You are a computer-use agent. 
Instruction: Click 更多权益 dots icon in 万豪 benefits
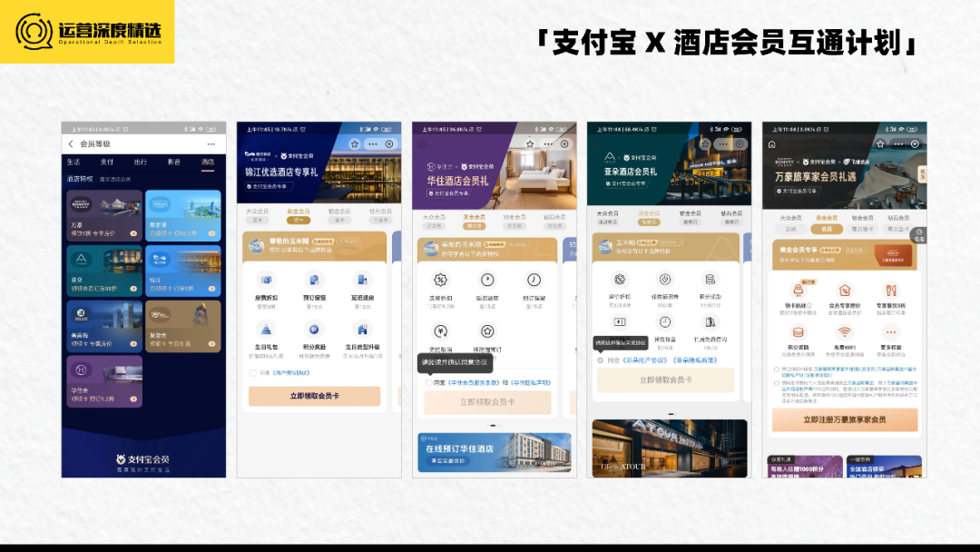click(x=891, y=332)
